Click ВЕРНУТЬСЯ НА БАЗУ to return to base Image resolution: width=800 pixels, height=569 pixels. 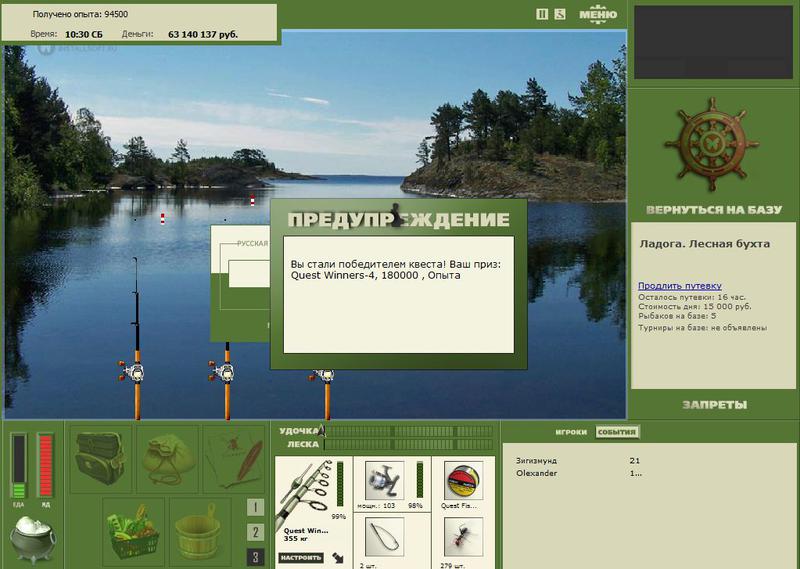tap(714, 210)
